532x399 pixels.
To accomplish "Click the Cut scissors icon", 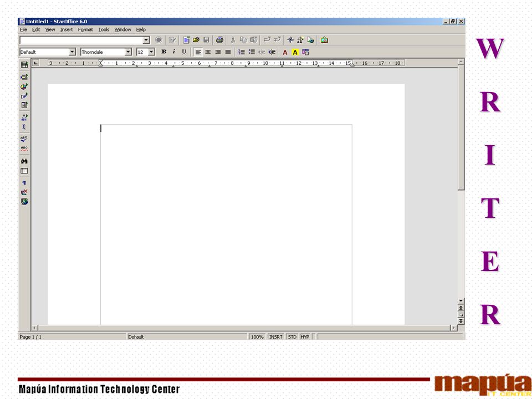I will tap(233, 40).
